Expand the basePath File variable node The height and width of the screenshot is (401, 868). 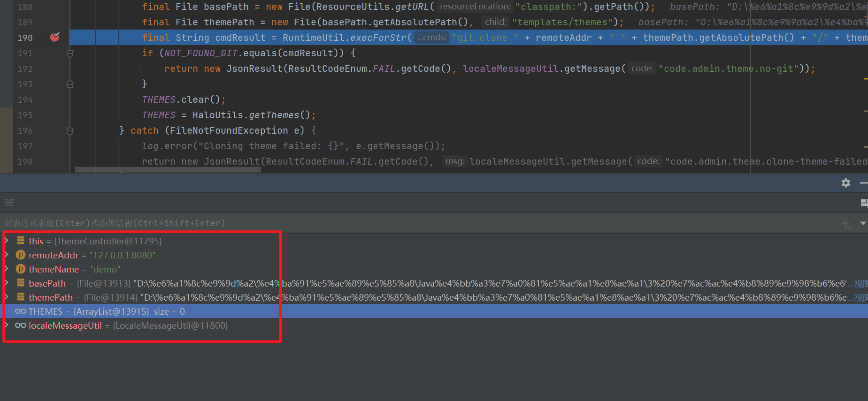[x=7, y=283]
